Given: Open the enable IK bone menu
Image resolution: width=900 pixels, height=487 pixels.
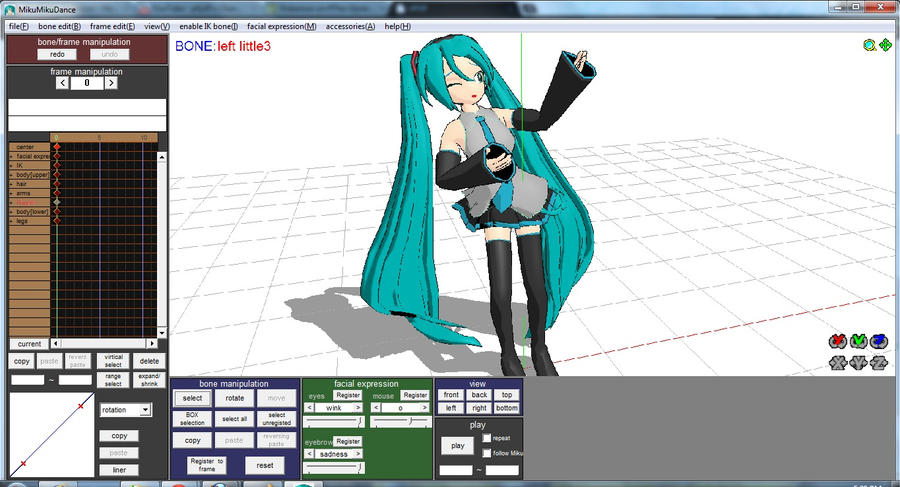Looking at the screenshot, I should click(208, 26).
